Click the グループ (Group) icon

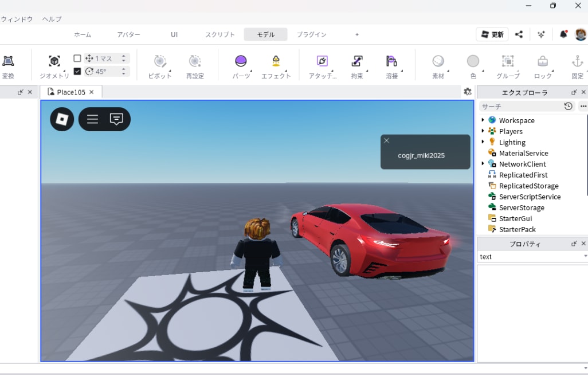tap(507, 61)
